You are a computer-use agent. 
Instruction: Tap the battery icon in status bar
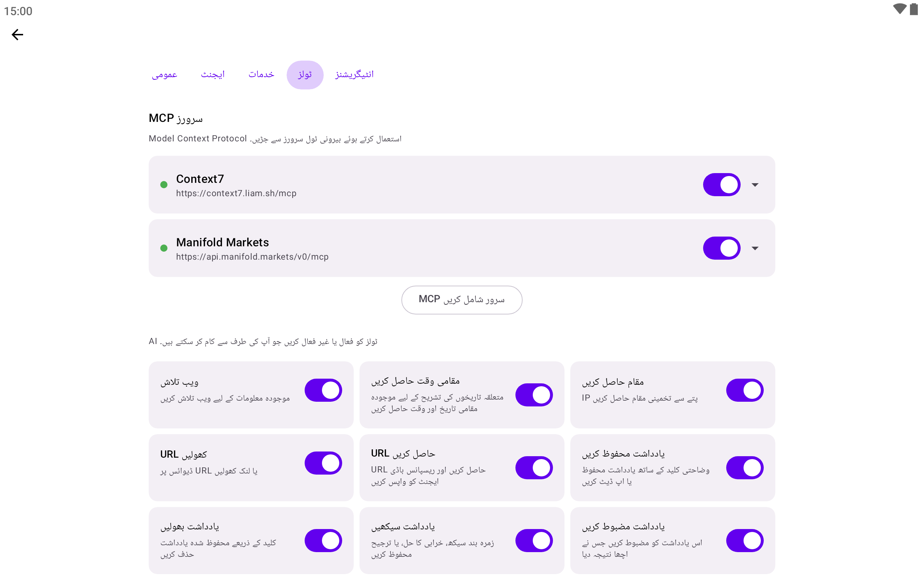tap(914, 9)
